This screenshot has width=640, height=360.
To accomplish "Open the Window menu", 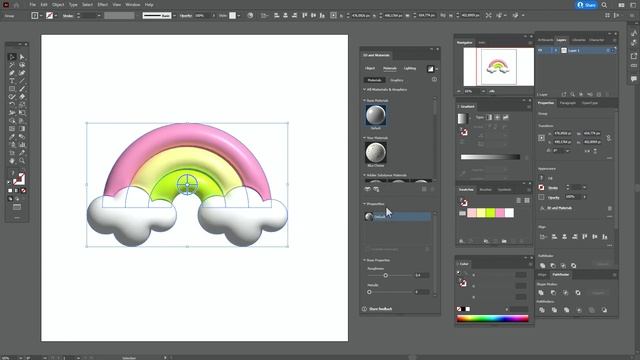I will 133,4.
